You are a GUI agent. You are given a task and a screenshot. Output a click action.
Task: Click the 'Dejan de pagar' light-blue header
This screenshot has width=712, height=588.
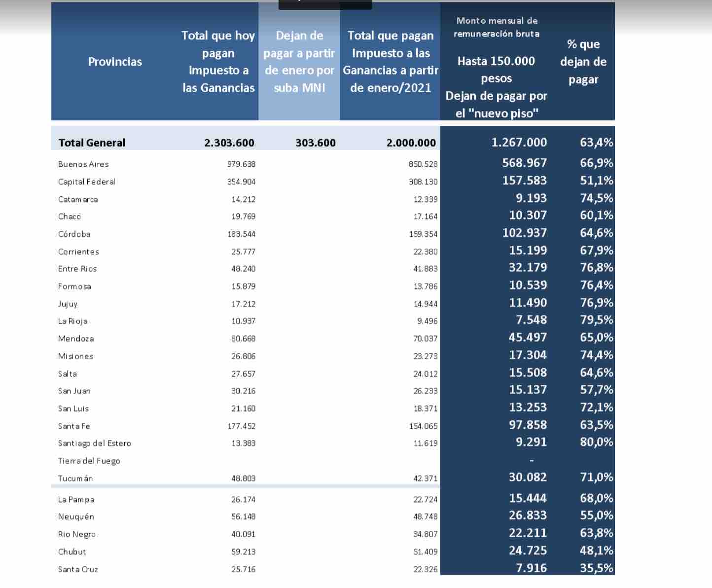299,62
